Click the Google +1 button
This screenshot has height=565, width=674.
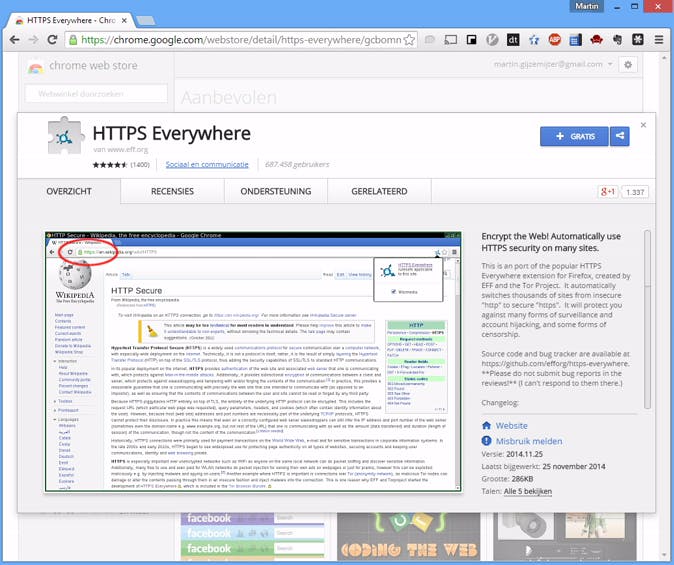click(x=607, y=192)
